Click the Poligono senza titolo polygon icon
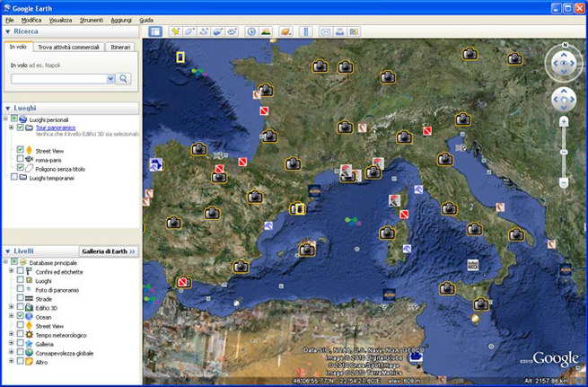588x387 pixels. pos(30,169)
